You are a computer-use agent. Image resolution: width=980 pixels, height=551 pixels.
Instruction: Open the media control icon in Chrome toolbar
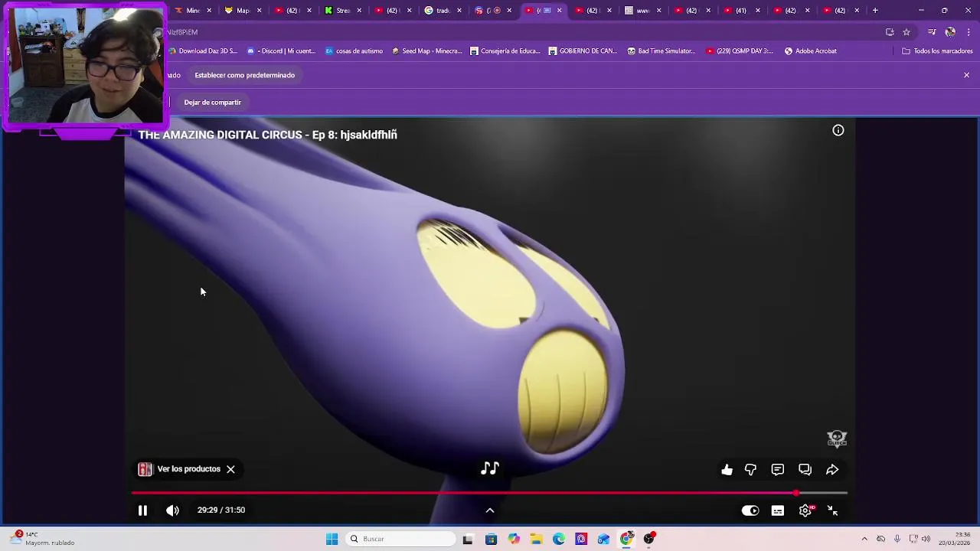point(932,32)
